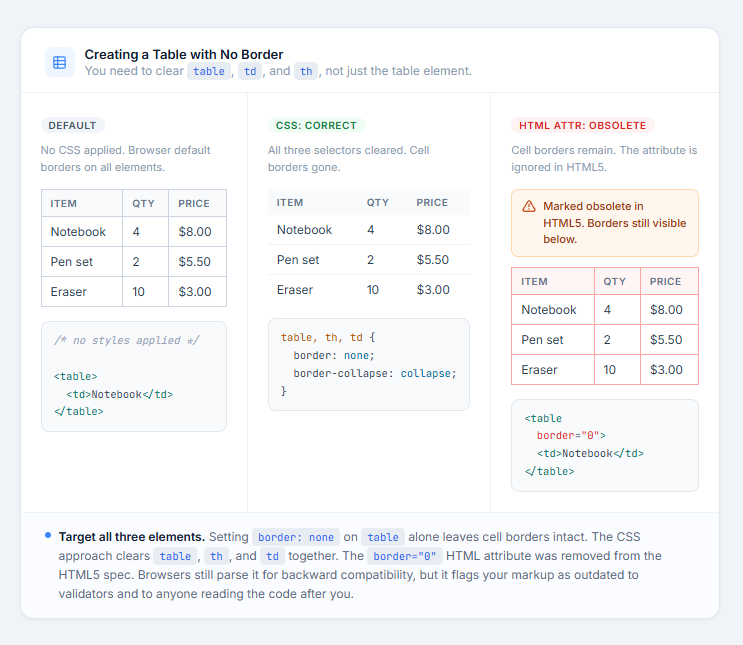Image resolution: width=743 pixels, height=645 pixels.
Task: Click the 'td' code chip in subtitle
Action: [x=250, y=71]
